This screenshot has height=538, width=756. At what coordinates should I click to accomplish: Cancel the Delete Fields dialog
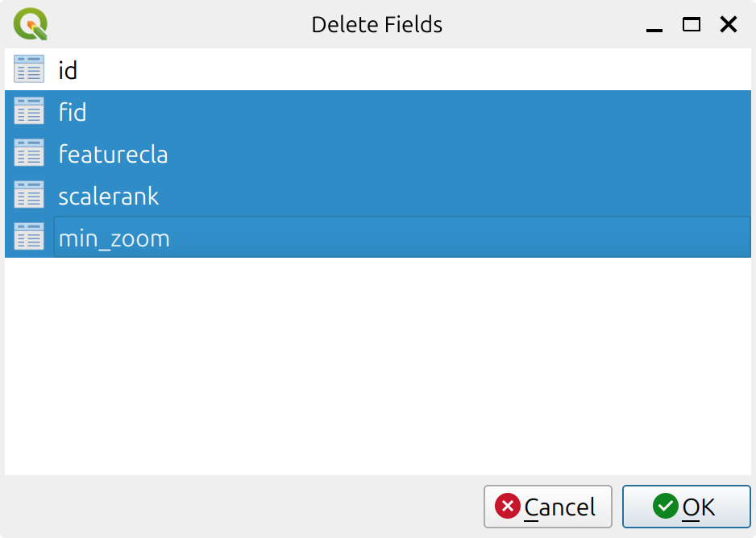coord(547,507)
